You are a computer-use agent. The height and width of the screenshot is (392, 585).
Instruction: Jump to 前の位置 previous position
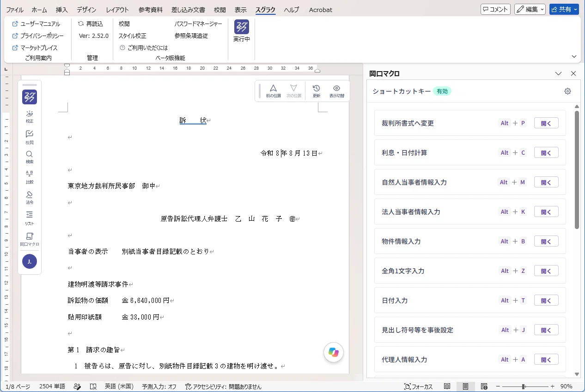[x=274, y=91]
